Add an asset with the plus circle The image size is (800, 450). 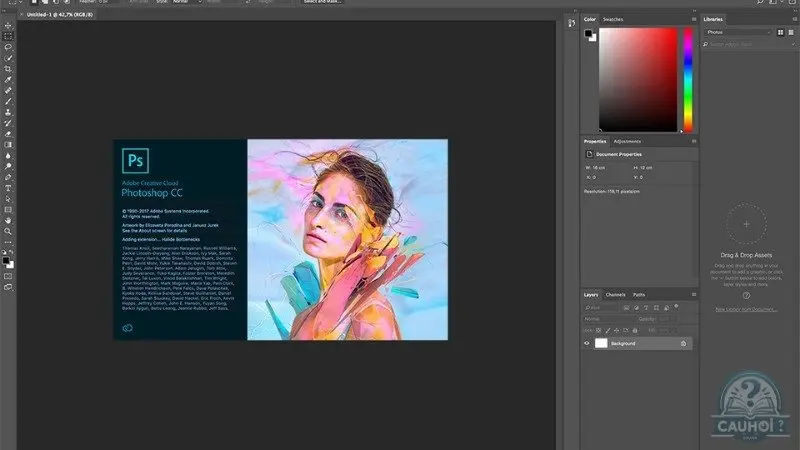pyautogui.click(x=746, y=223)
